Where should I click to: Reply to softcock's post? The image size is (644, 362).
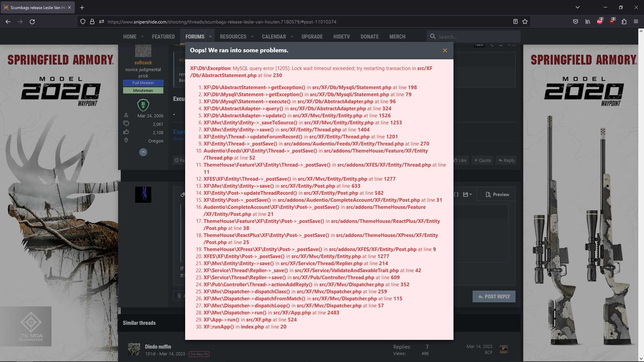coord(506,160)
